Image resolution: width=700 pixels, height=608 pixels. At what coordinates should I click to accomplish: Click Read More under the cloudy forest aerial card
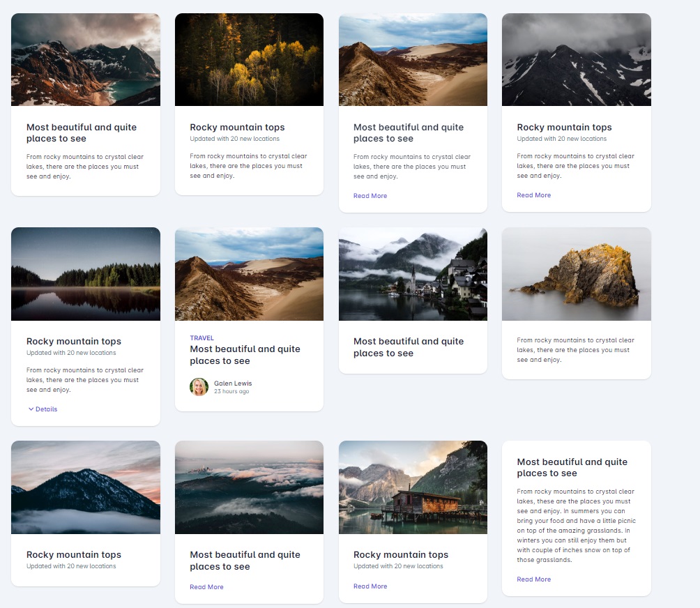[206, 587]
